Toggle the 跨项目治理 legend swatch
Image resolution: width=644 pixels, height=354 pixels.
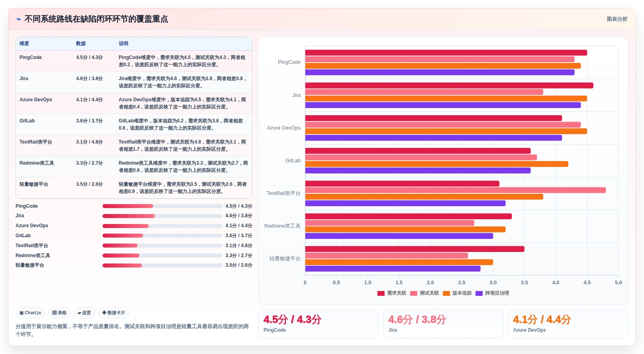click(479, 293)
